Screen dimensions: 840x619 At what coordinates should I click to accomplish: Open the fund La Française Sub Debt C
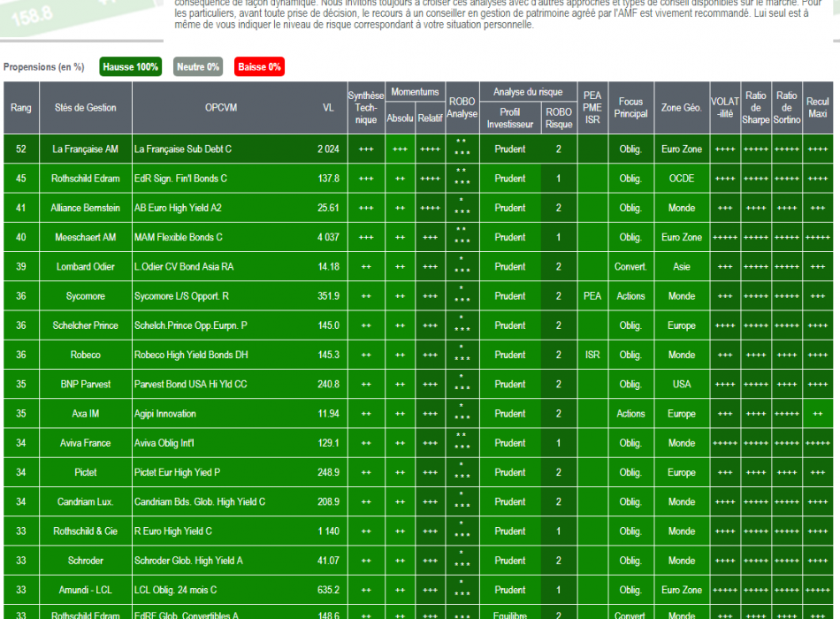(x=183, y=149)
